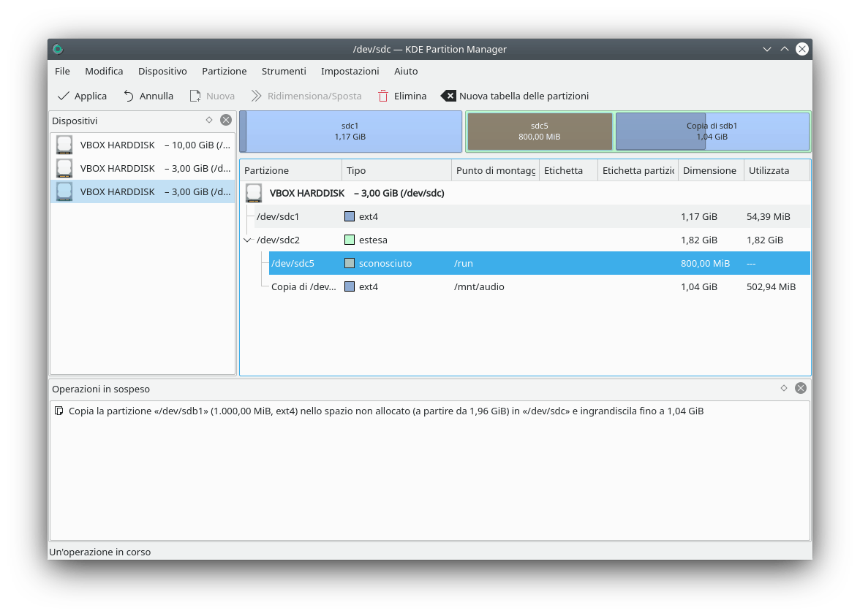Close the Operazioni in sospeso panel

801,388
